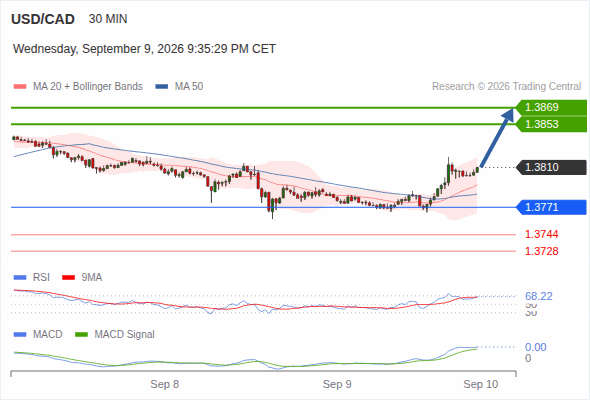Click the MA 50 legend label
The height and width of the screenshot is (400, 590).
tap(189, 87)
